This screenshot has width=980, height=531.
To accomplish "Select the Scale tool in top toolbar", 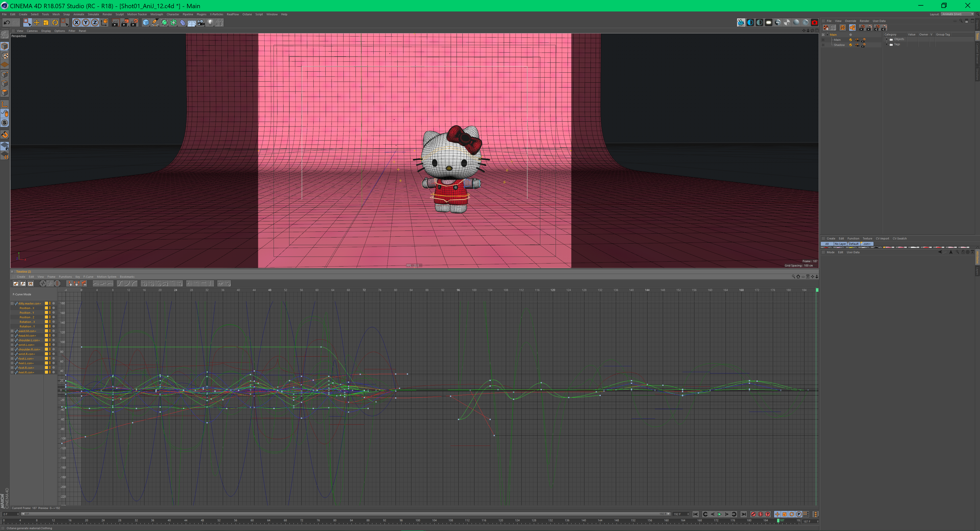I will coord(46,23).
